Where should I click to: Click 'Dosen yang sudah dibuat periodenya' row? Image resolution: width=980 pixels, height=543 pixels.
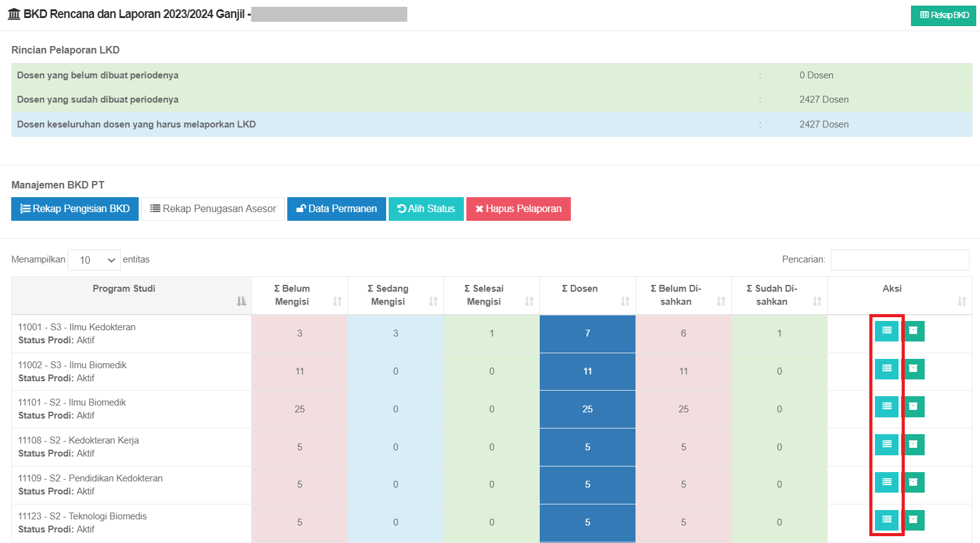click(x=492, y=100)
